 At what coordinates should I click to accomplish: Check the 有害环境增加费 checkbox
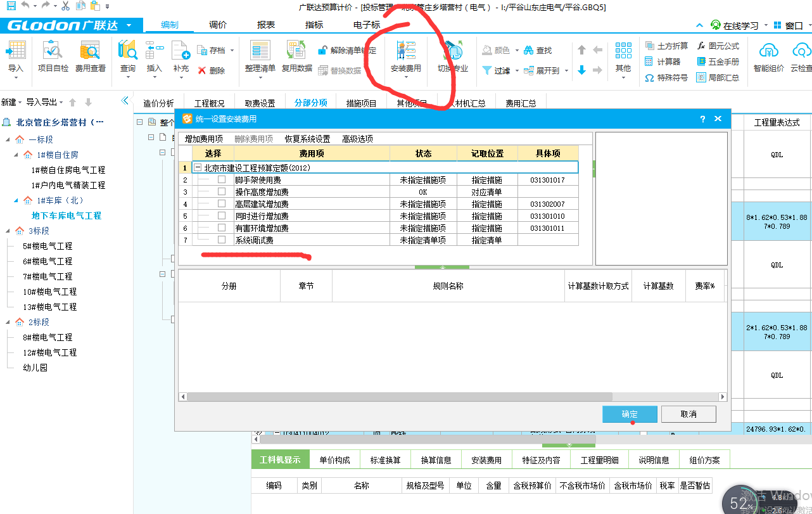point(222,228)
